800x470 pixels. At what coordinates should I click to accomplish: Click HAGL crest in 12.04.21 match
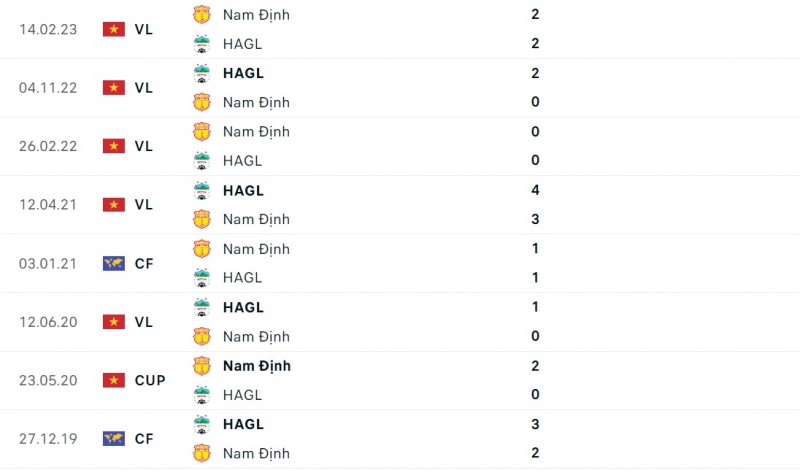202,190
